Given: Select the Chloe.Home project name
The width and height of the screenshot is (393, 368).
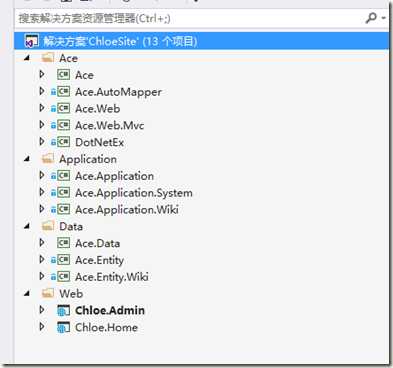Looking at the screenshot, I should (x=106, y=327).
